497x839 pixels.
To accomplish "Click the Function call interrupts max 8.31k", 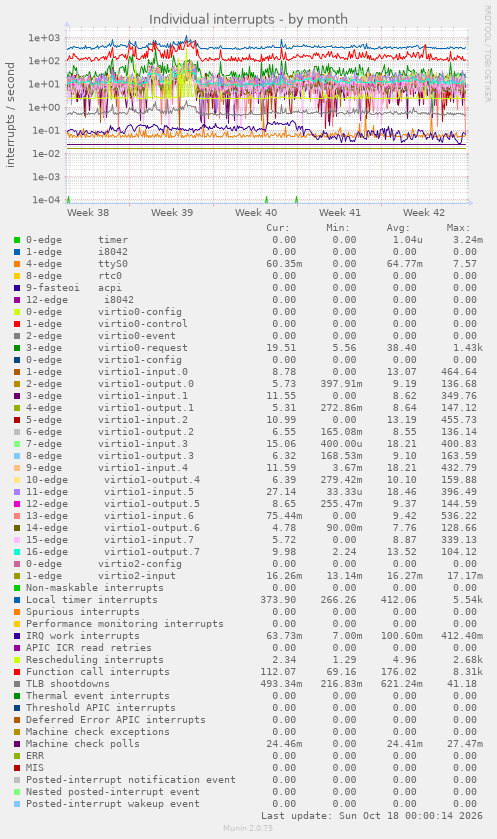I will pyautogui.click(x=468, y=672).
